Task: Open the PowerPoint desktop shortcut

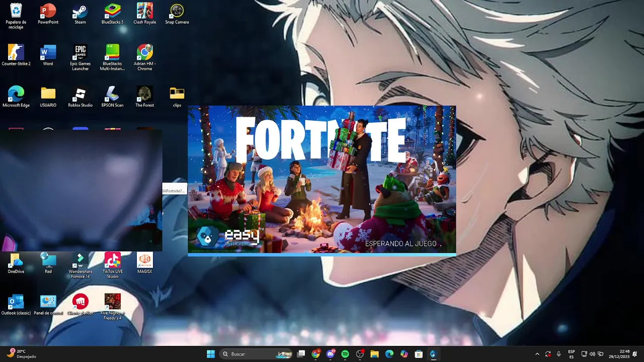Action: [48, 14]
